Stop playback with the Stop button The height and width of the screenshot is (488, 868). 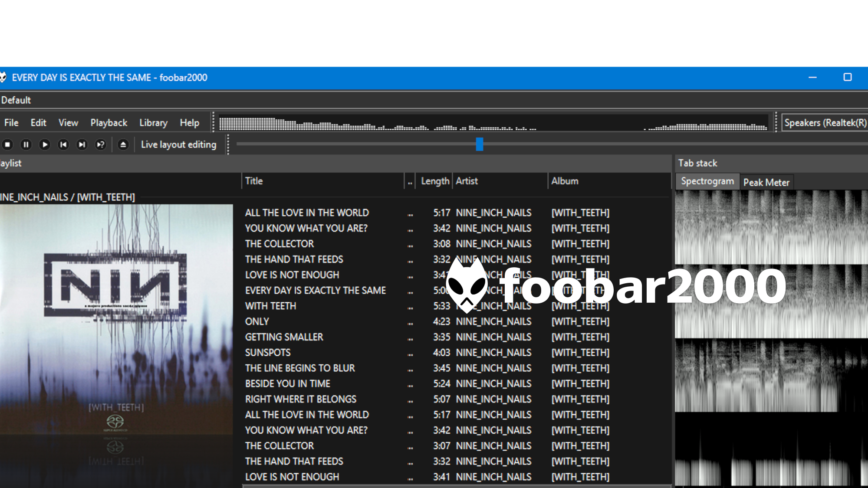point(7,144)
